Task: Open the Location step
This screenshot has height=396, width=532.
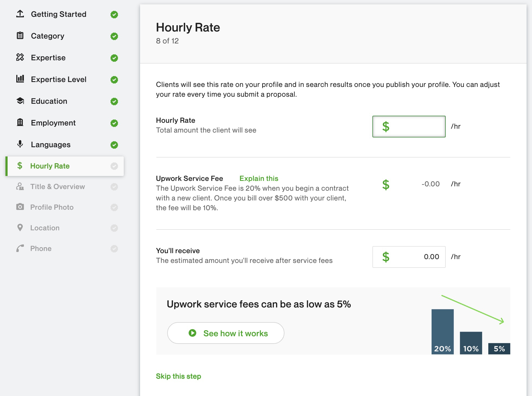Action: (45, 228)
